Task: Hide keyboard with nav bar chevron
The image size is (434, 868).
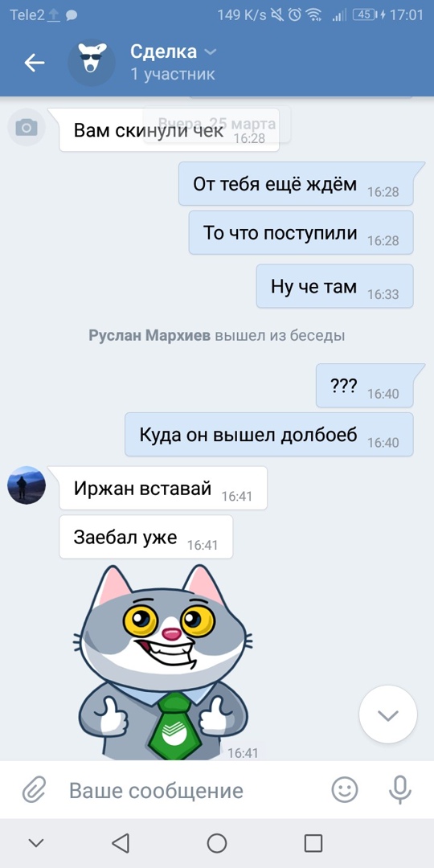Action: click(36, 843)
